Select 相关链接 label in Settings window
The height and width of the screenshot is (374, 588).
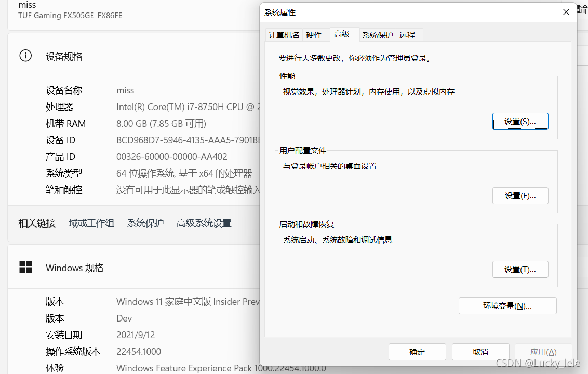click(x=37, y=223)
